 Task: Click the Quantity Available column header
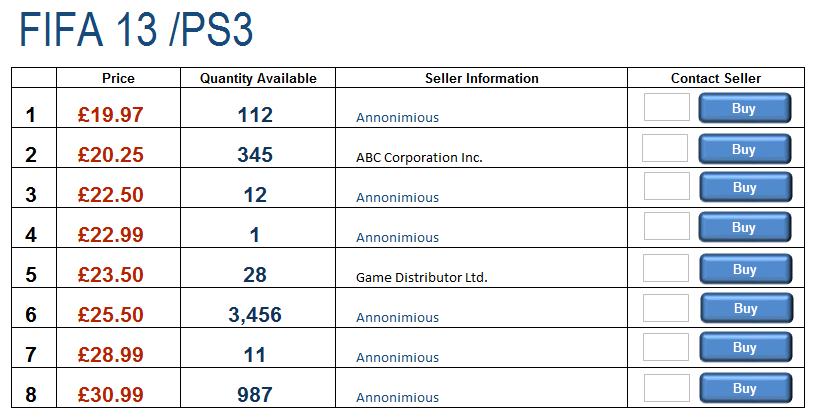(x=258, y=78)
